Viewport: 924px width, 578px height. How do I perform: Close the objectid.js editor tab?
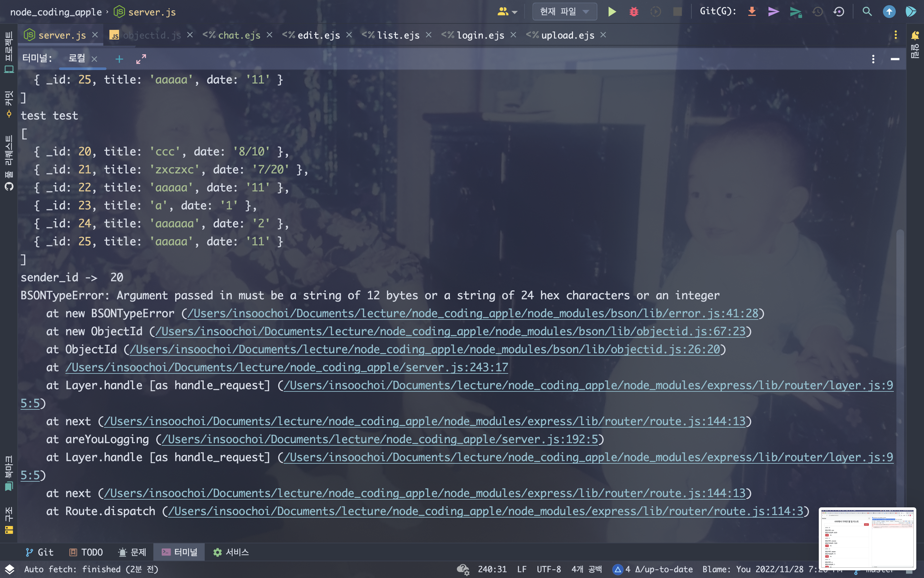(x=190, y=35)
